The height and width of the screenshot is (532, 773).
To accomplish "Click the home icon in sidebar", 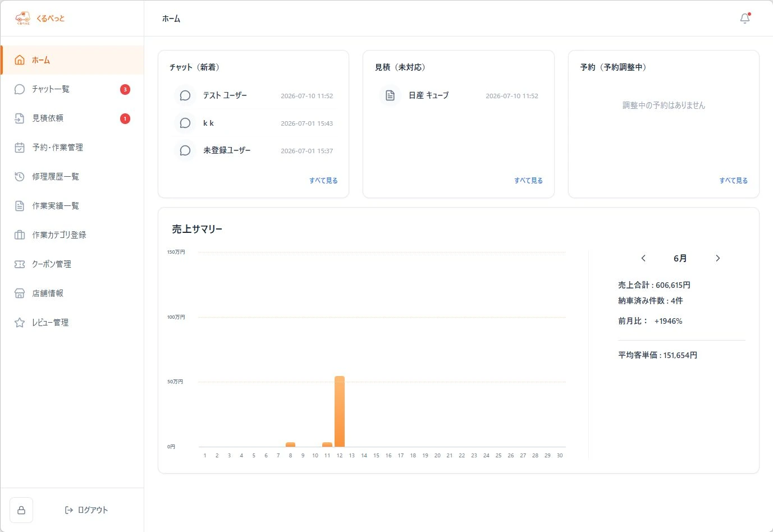I will 20,60.
